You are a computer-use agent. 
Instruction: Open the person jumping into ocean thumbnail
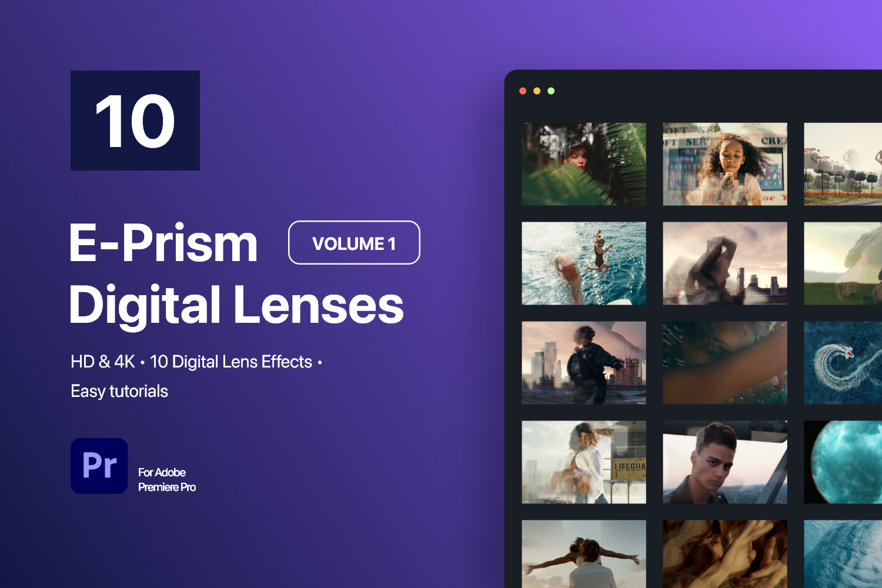[x=584, y=263]
